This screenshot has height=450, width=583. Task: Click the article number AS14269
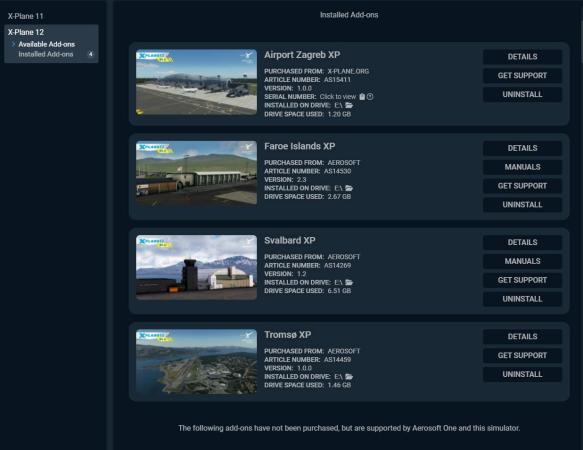click(337, 265)
